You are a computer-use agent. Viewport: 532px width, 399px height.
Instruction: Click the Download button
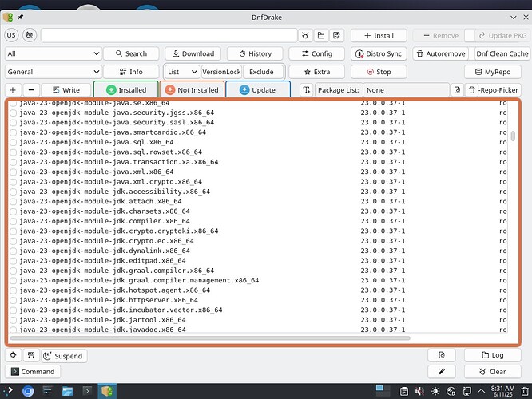pyautogui.click(x=193, y=53)
